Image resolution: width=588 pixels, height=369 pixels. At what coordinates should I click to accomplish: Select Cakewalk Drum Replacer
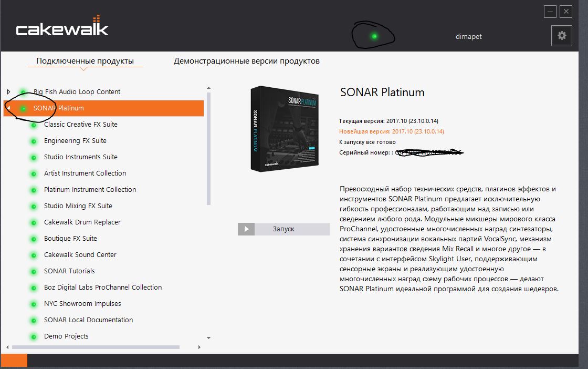tap(82, 222)
